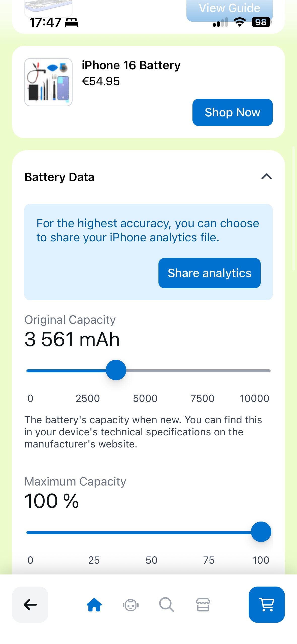Open the iPhone 16 Battery kit thumbnail
The image size is (297, 644).
(48, 82)
